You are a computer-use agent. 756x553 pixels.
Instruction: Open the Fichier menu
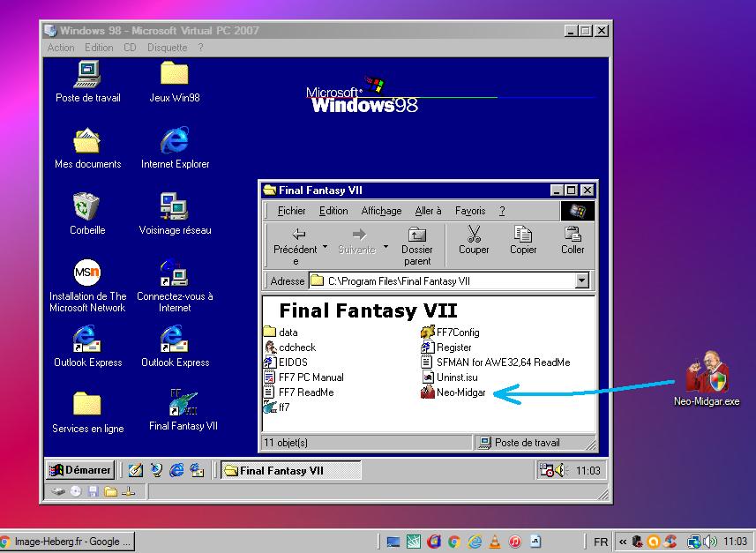click(x=291, y=211)
